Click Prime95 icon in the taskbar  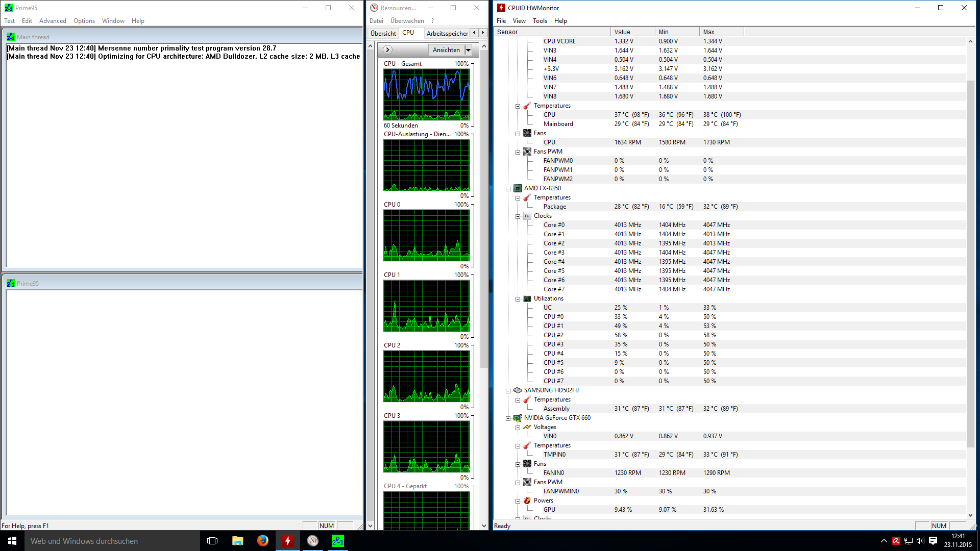pos(338,541)
